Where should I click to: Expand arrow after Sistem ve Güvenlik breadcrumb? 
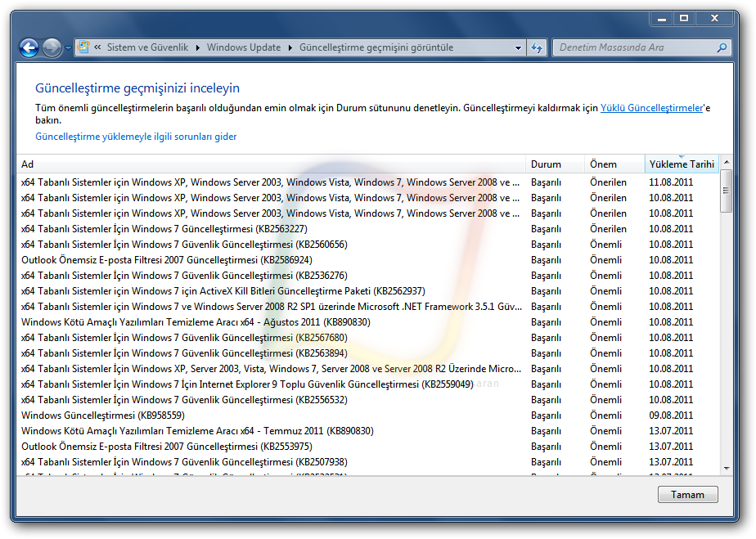click(x=198, y=47)
